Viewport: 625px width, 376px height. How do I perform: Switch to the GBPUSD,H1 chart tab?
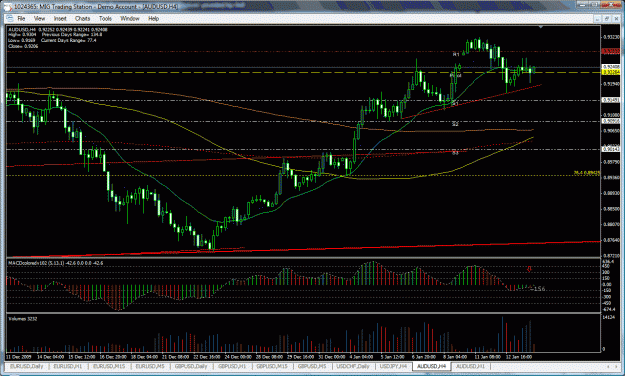[x=232, y=366]
